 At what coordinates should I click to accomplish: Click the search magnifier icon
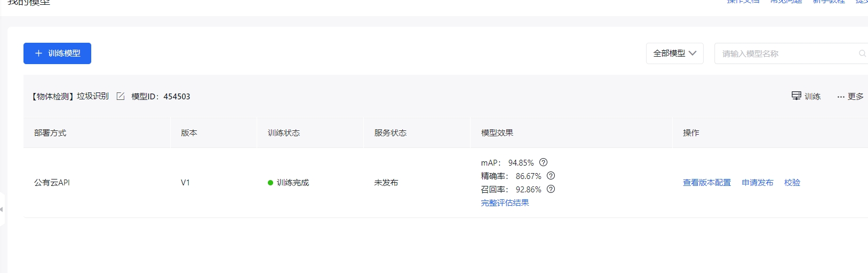pyautogui.click(x=862, y=53)
